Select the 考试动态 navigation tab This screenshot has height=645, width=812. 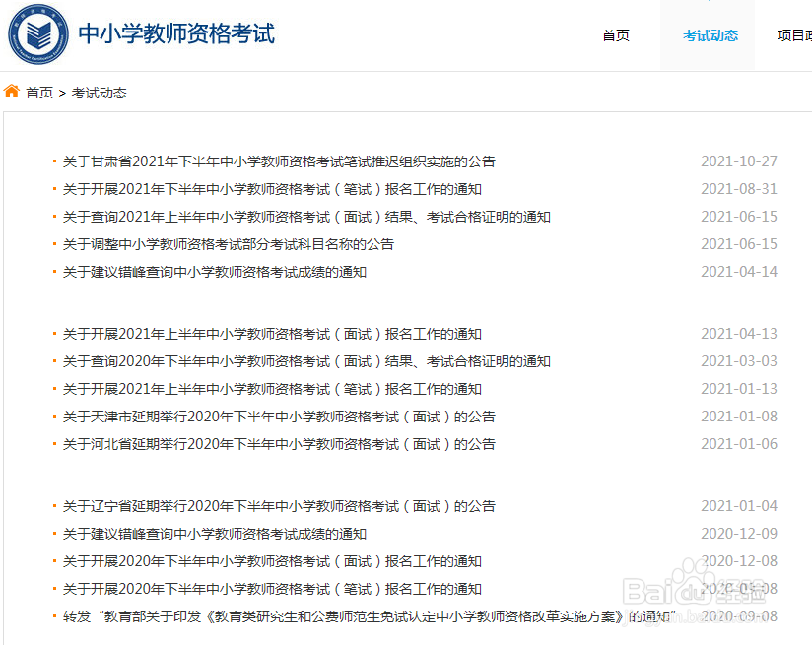tap(711, 35)
